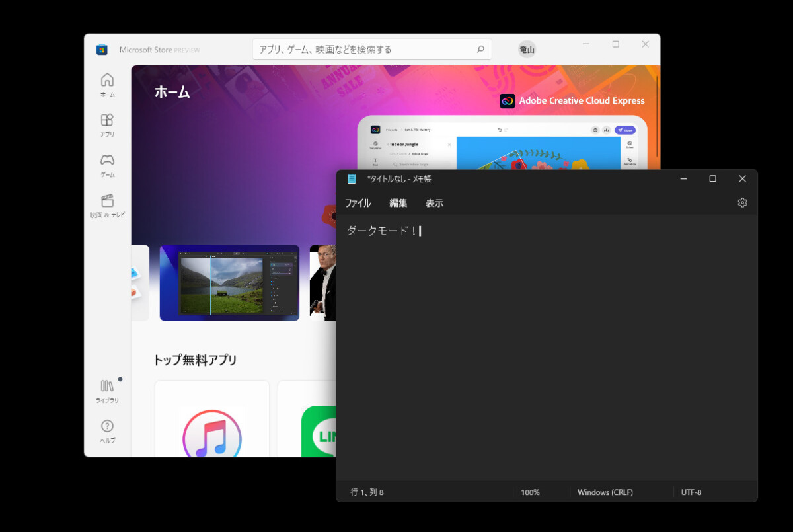The image size is (793, 532).
Task: Open Notepad settings gear icon
Action: pos(742,203)
